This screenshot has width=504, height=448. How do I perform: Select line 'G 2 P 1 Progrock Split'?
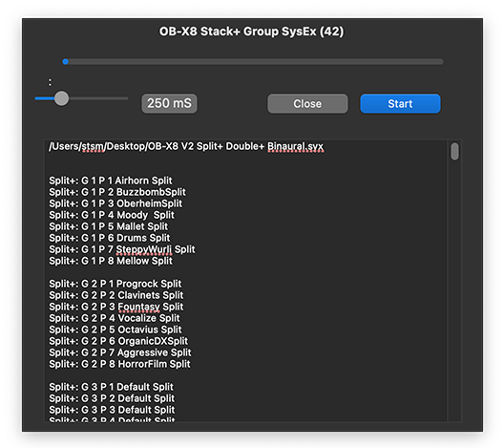(x=115, y=284)
